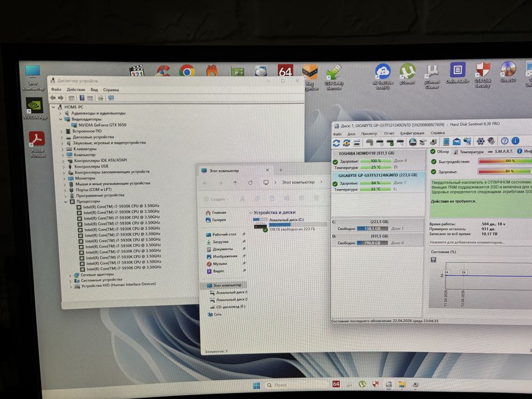The height and width of the screenshot is (399, 532).
Task: Open the Действие menu in Device Manager
Action: pos(76,89)
